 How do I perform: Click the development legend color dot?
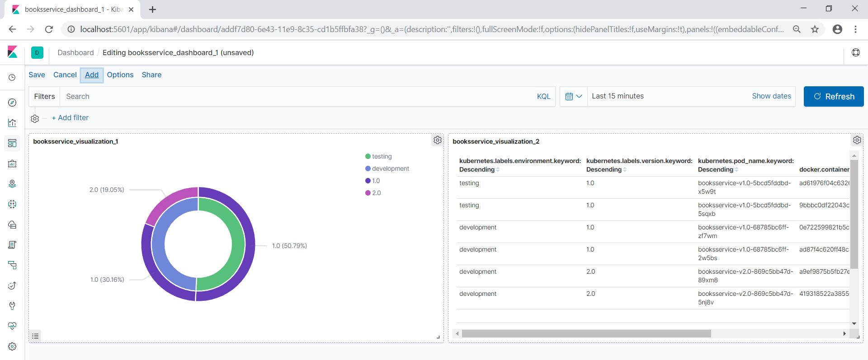(x=368, y=168)
